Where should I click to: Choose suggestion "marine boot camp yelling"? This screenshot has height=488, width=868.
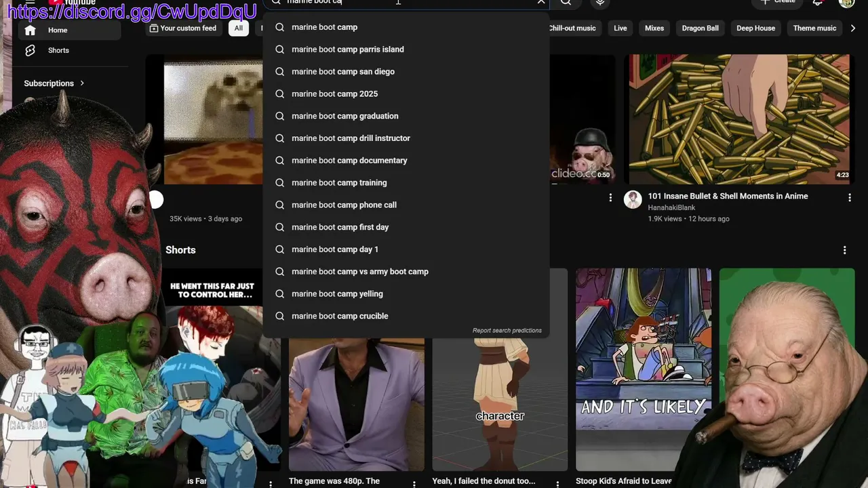[x=406, y=294]
